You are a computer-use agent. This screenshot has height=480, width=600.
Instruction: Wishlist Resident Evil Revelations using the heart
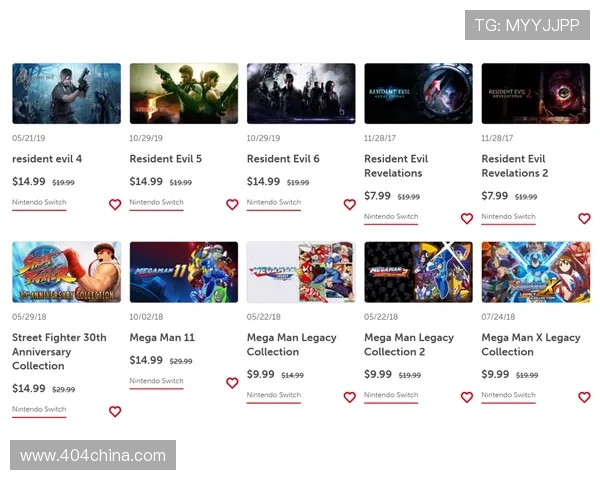point(467,218)
